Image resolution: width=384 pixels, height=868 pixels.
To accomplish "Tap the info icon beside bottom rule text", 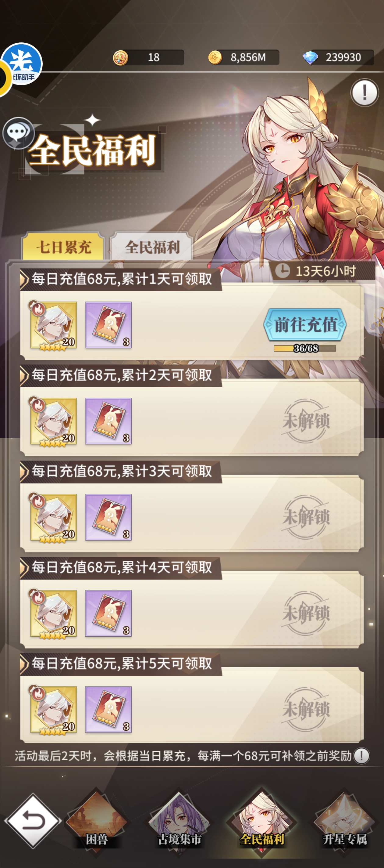I will coord(362,756).
